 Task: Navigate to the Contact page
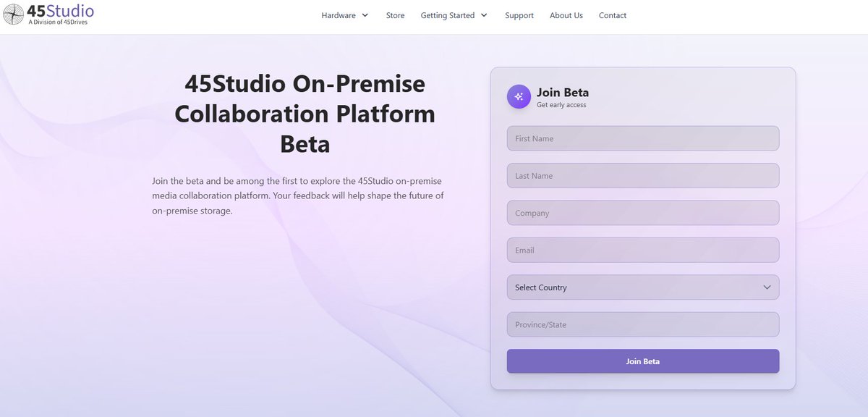[x=613, y=15]
